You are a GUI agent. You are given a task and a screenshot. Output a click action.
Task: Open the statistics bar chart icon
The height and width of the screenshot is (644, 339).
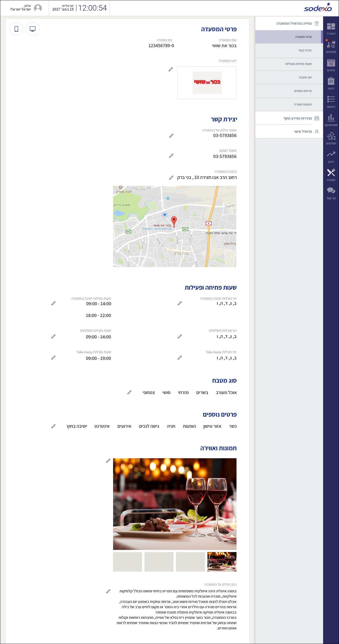tap(331, 118)
